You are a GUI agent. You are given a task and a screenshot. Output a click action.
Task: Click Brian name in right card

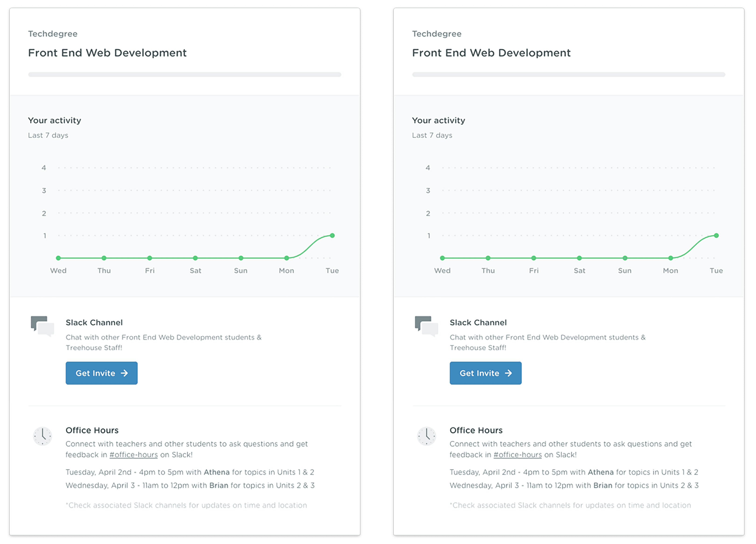click(x=603, y=485)
